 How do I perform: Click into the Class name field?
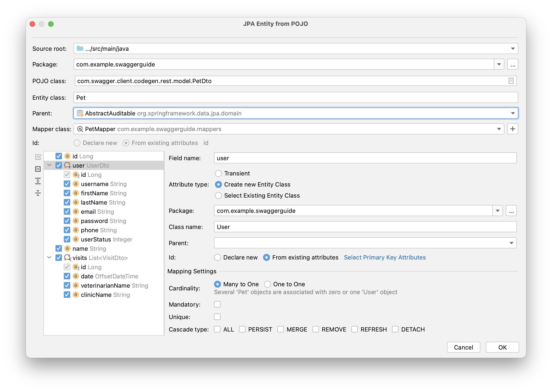tap(365, 227)
